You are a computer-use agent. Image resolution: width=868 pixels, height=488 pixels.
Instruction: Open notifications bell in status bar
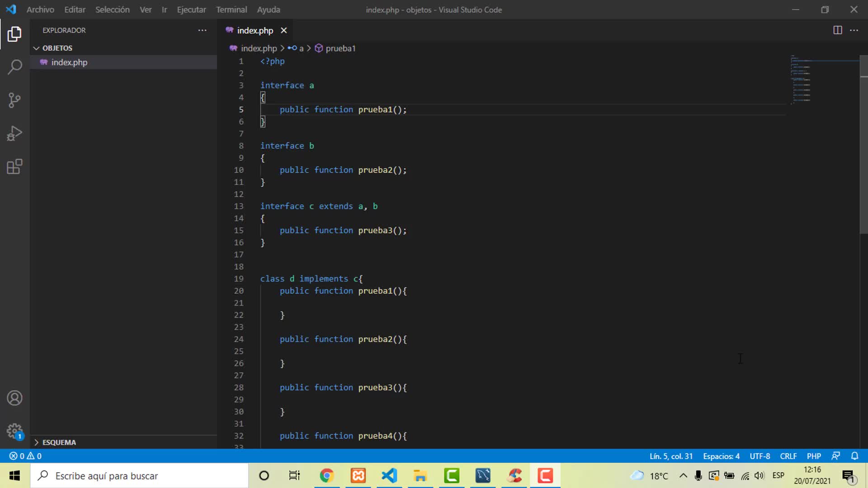click(x=854, y=456)
